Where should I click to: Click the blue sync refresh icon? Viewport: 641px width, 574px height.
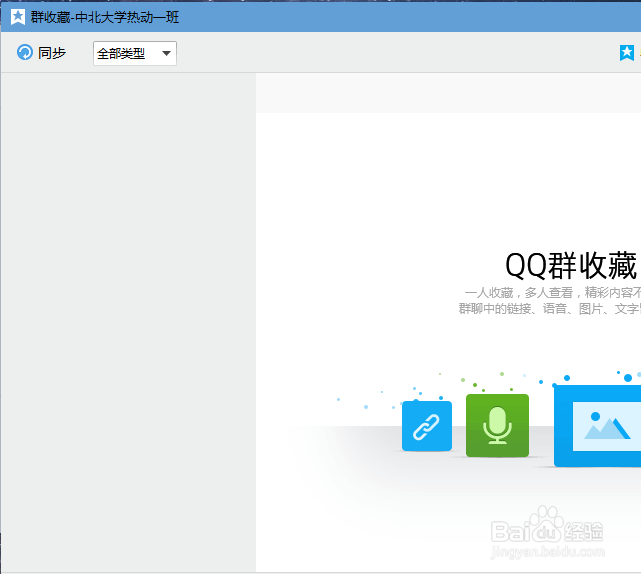tap(25, 53)
